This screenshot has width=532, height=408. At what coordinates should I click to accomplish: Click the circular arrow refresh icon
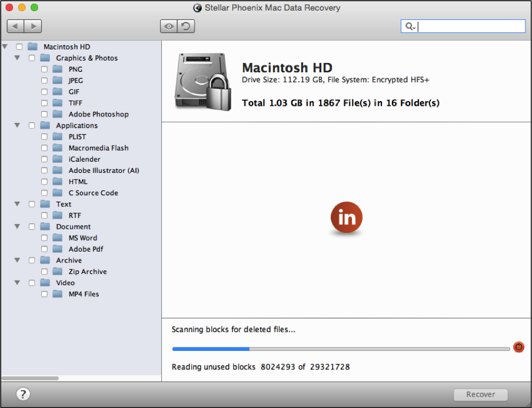186,26
